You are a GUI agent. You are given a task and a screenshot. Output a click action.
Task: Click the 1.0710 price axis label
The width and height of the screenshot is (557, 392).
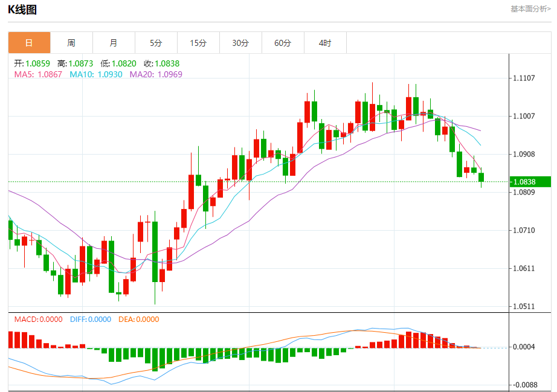[x=524, y=230]
